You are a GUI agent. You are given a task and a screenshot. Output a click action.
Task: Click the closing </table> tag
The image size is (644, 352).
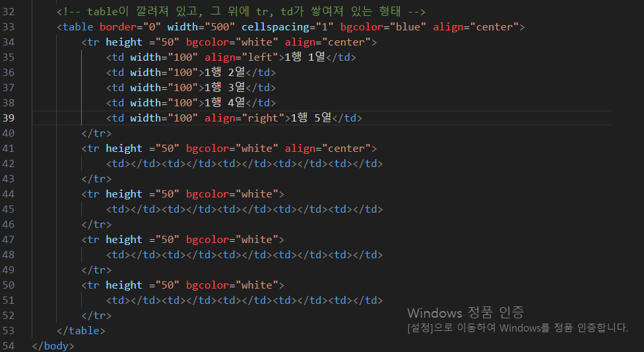(81, 331)
